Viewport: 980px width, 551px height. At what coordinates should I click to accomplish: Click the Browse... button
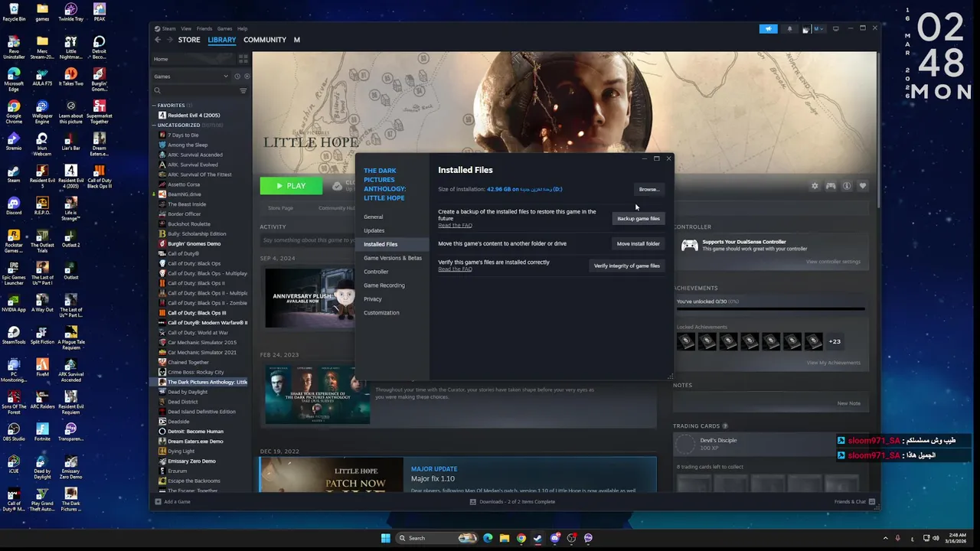(648, 189)
